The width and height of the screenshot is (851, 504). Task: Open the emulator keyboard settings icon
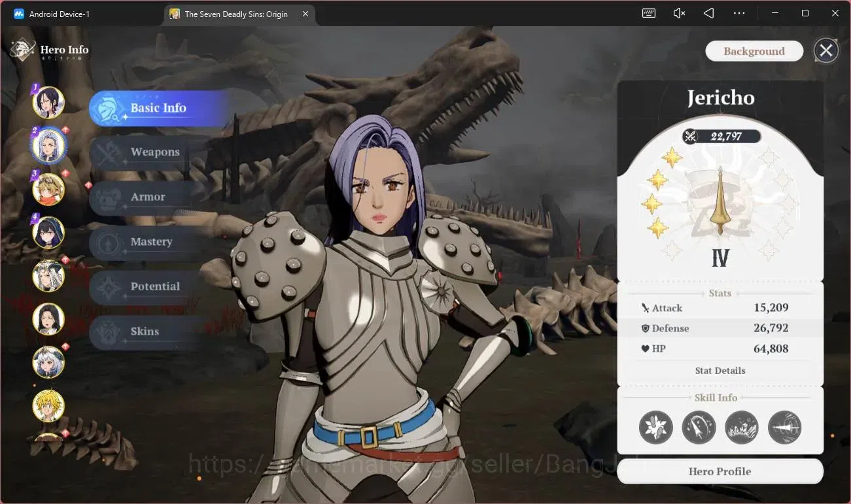649,13
